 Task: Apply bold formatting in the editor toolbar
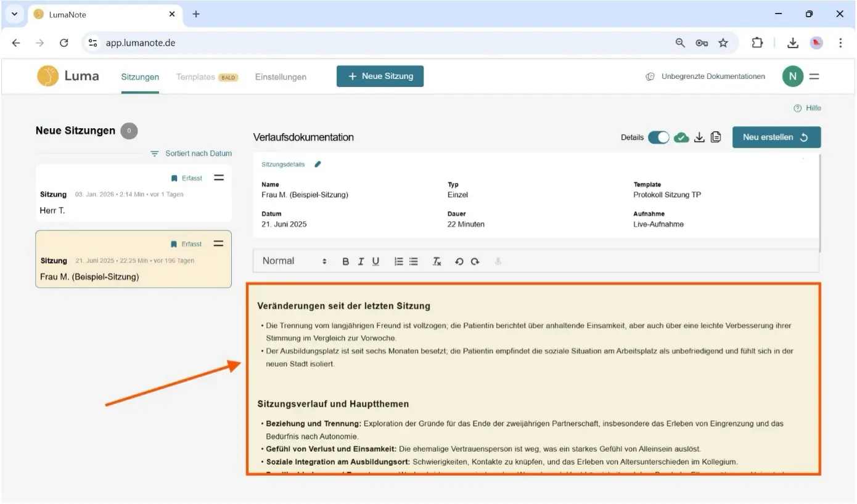(x=345, y=261)
